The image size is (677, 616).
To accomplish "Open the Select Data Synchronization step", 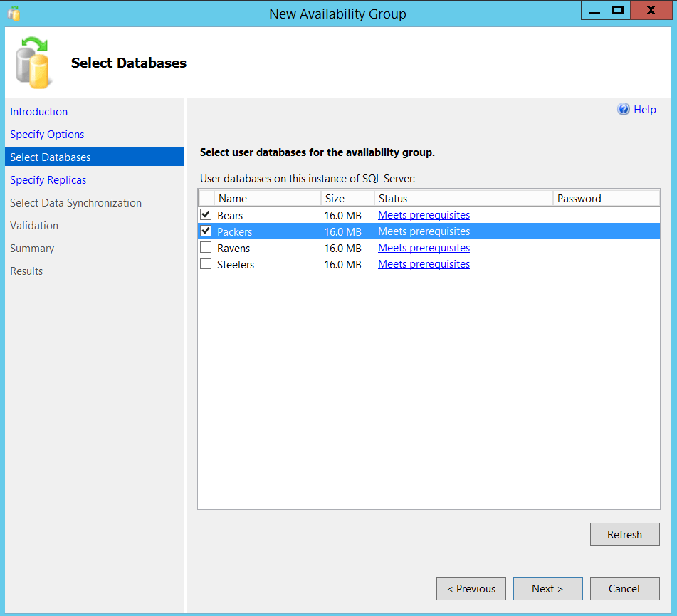I will [x=75, y=202].
